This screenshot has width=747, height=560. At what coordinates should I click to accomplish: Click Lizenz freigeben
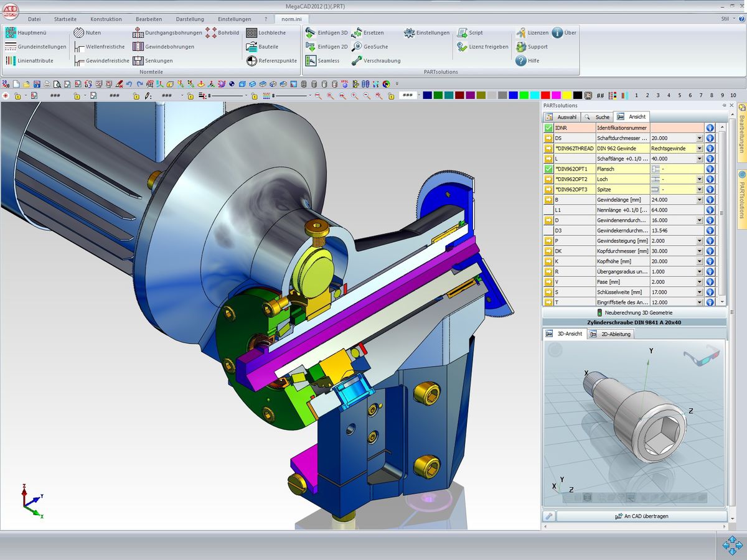pyautogui.click(x=482, y=47)
